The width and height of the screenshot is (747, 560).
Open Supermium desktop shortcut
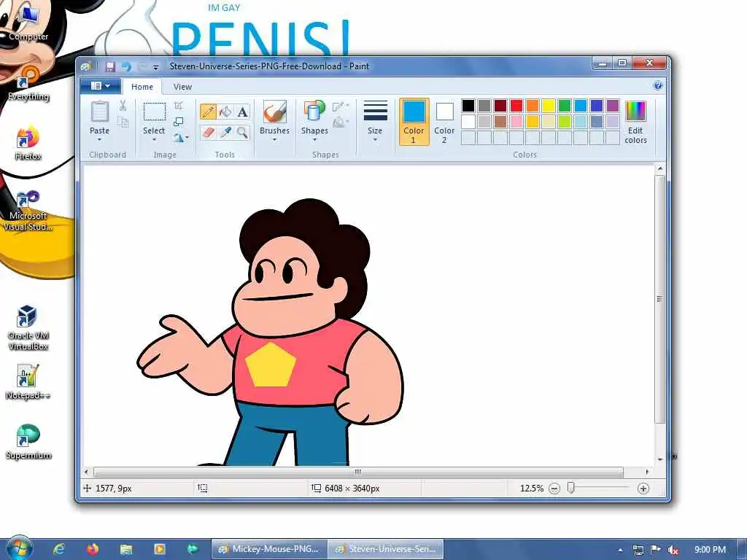point(28,442)
